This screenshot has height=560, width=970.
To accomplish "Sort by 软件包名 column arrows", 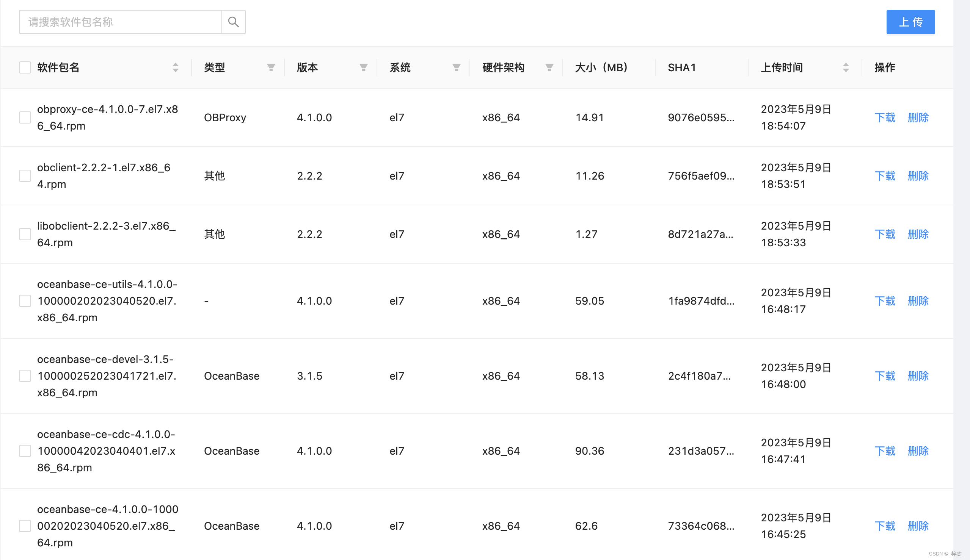I will point(176,68).
